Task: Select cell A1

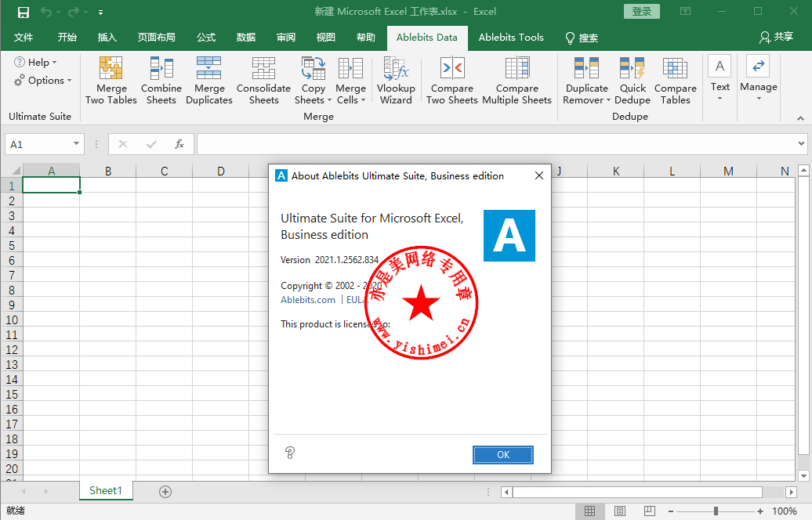Action: click(x=51, y=186)
